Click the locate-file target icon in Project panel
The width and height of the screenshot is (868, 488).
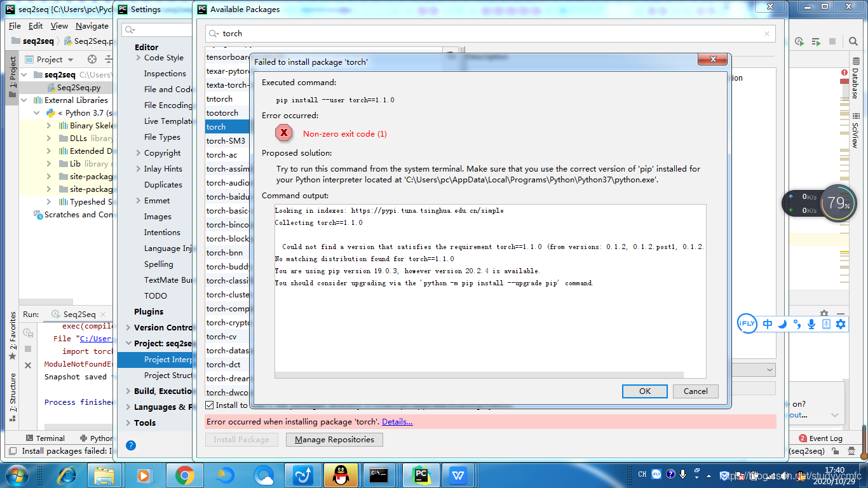pyautogui.click(x=92, y=59)
